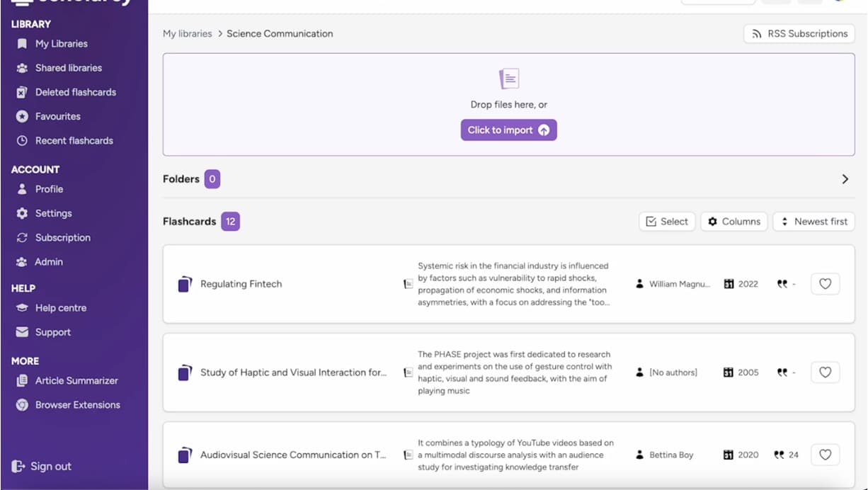Click the 'typology of YouTube videos' summary text

(515, 455)
